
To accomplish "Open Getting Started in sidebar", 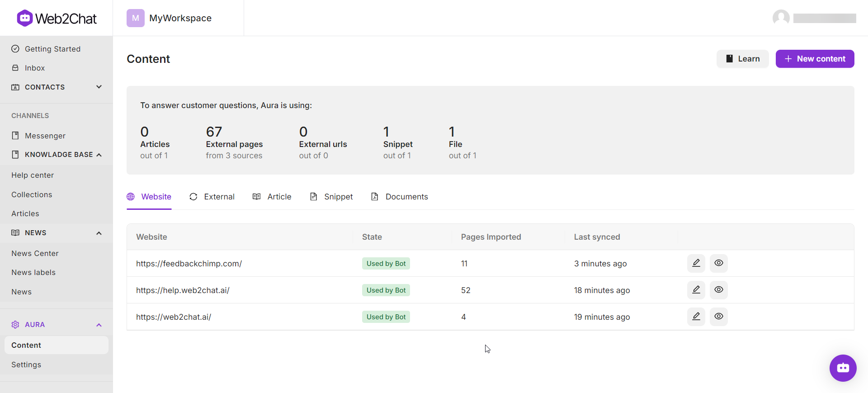I will tap(52, 49).
